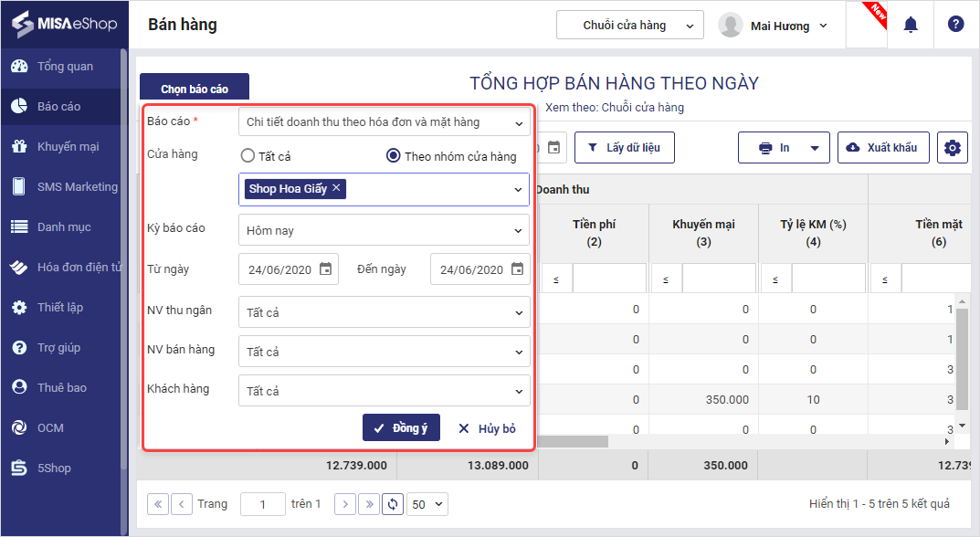Go to first page
This screenshot has height=537, width=980.
click(x=157, y=504)
